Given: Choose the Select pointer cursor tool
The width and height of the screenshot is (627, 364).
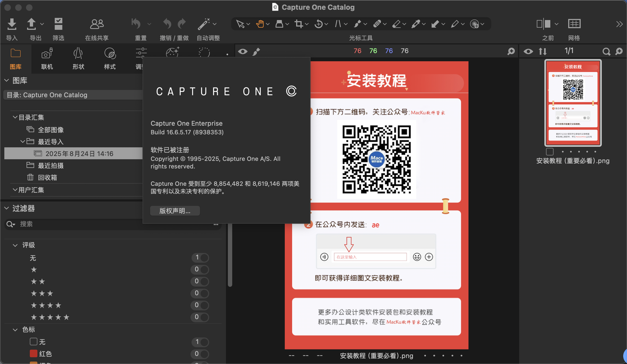Looking at the screenshot, I should [240, 24].
